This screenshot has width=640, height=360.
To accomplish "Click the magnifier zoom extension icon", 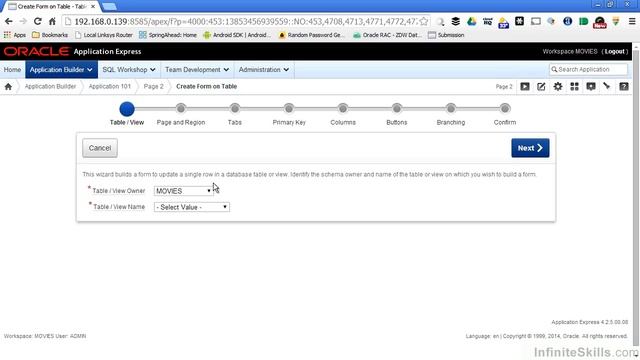I will 440,22.
